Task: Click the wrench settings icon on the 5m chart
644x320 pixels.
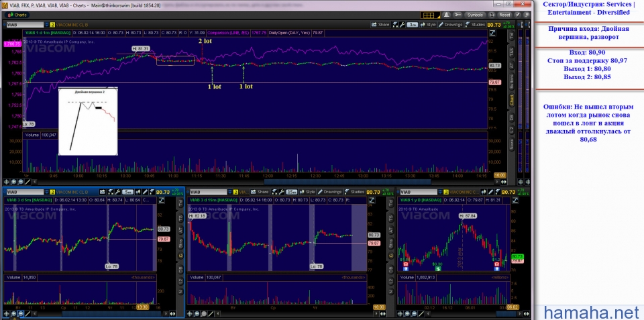Action: tap(117, 192)
